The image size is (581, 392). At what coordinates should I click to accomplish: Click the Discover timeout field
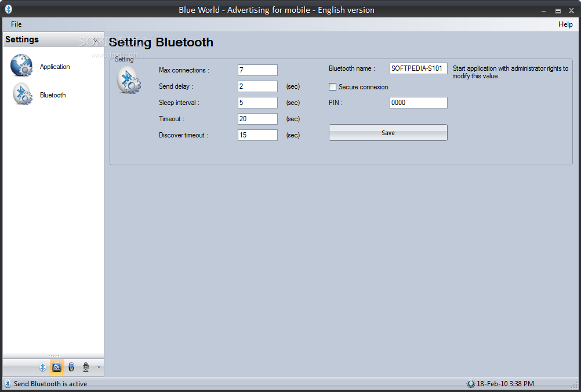tap(257, 135)
